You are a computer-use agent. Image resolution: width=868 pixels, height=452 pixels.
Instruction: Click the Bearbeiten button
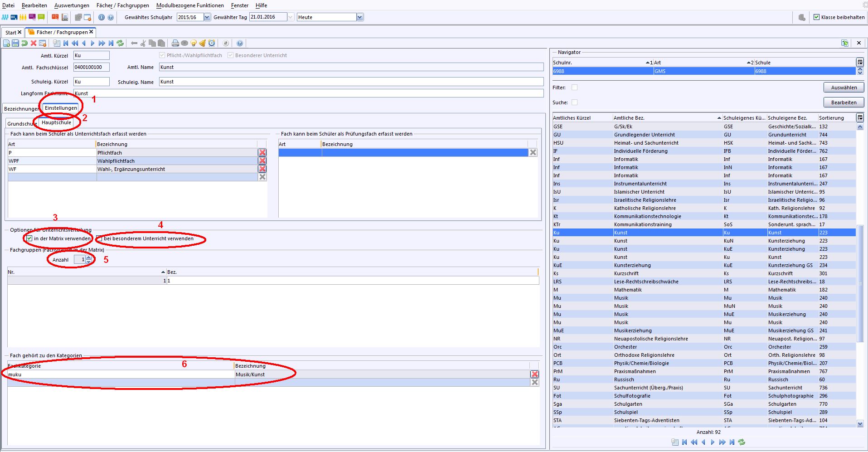[844, 102]
